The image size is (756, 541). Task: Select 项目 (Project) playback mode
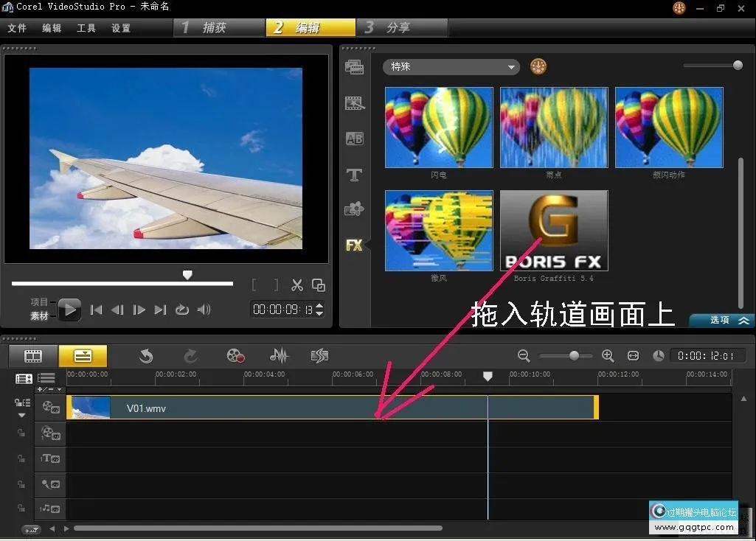[x=39, y=302]
